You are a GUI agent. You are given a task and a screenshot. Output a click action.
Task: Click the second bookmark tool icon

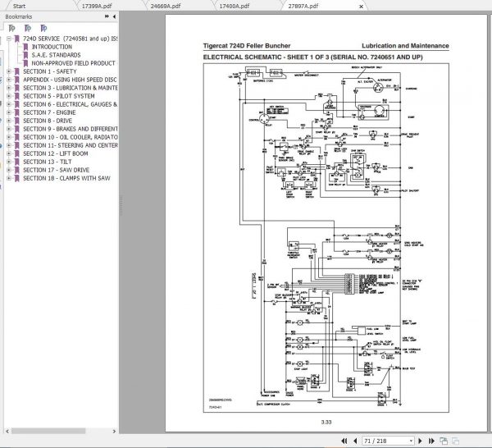(x=28, y=28)
